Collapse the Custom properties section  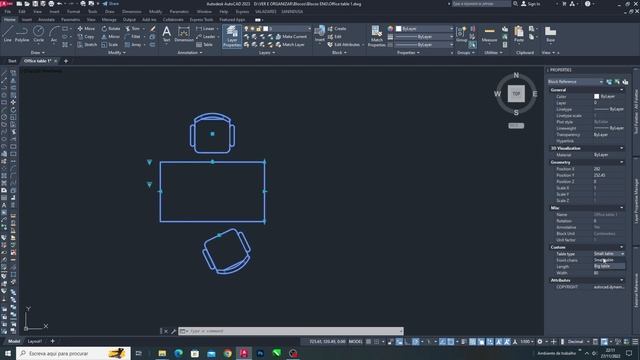click(x=622, y=247)
